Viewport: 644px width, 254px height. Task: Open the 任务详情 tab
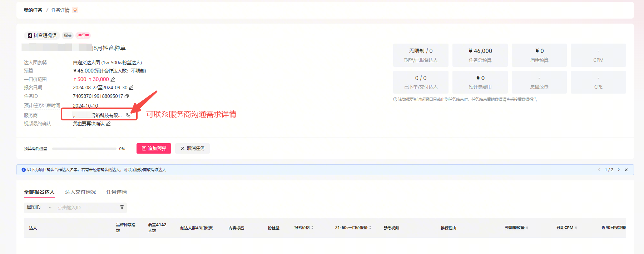pyautogui.click(x=117, y=192)
